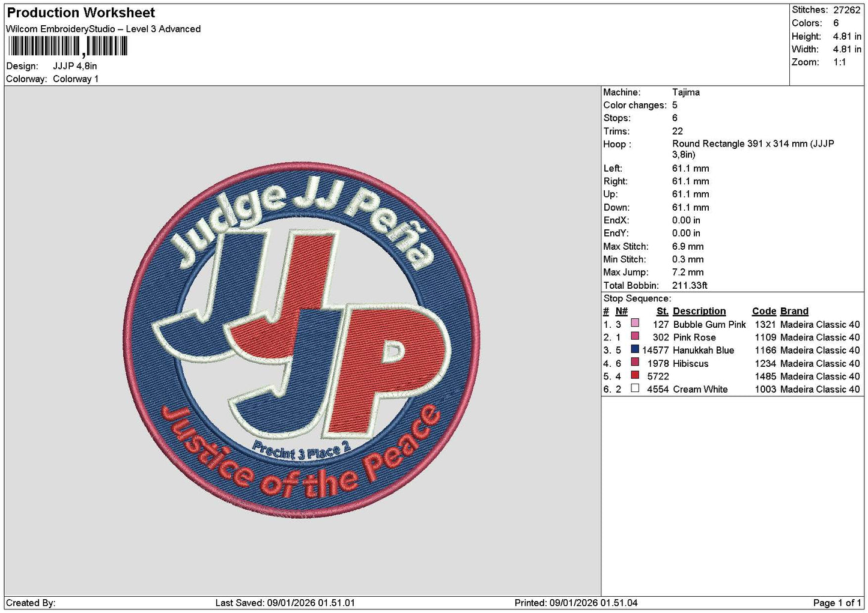Click stitch count 14577

pos(655,350)
